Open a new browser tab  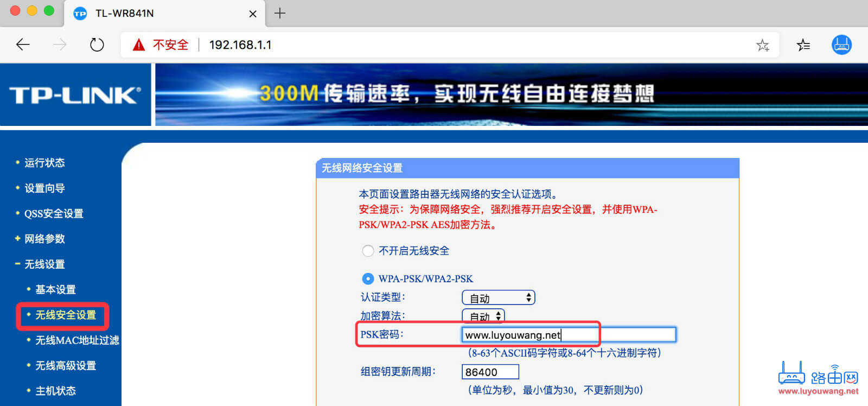pos(280,13)
